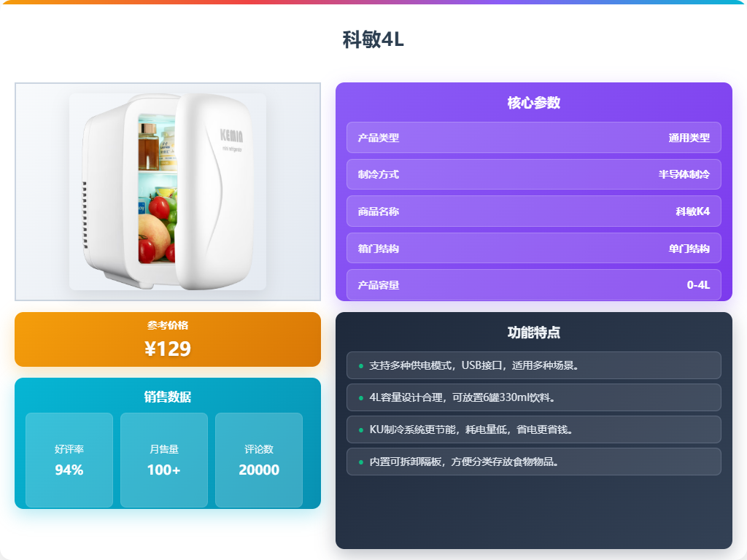The width and height of the screenshot is (747, 560).
Task: Select the 产品容量 0-4L parameter row
Action: [x=533, y=285]
